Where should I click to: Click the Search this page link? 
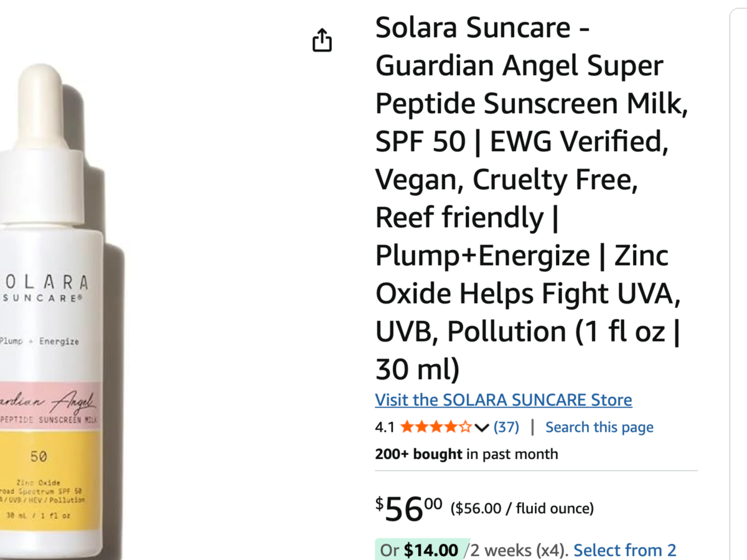tap(599, 427)
